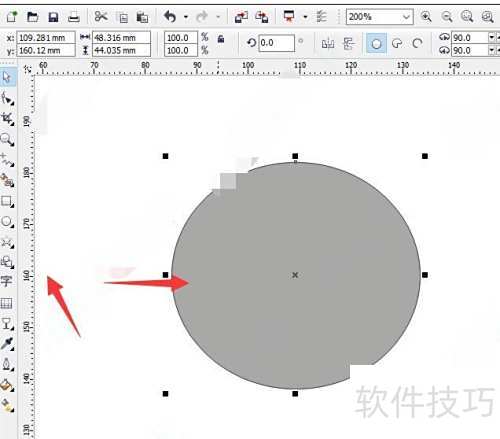Screen dimensions: 500x439
Task: Cut the selected object with the scissors icon
Action: click(101, 16)
